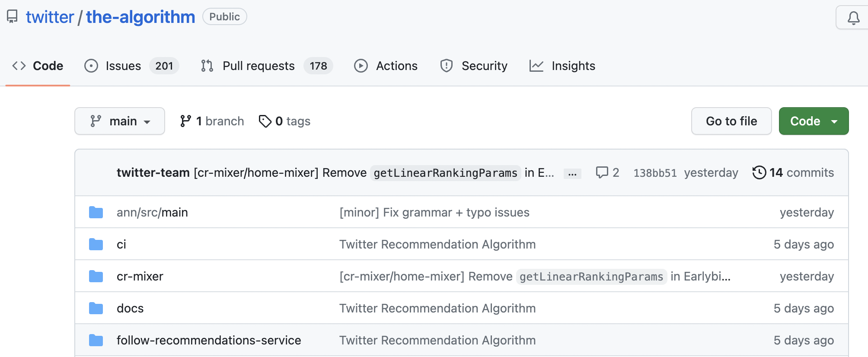The width and height of the screenshot is (868, 357).
Task: Open the cr-mixer folder
Action: click(140, 276)
